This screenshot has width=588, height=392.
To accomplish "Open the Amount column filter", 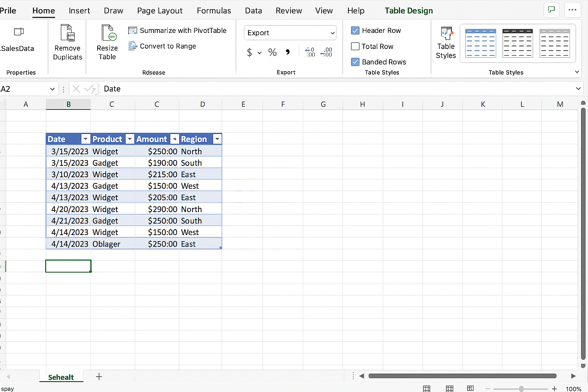I will click(175, 139).
